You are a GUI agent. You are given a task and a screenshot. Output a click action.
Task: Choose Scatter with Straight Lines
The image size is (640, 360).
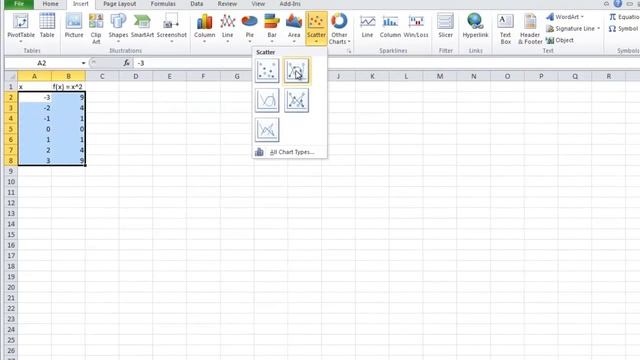pyautogui.click(x=267, y=130)
